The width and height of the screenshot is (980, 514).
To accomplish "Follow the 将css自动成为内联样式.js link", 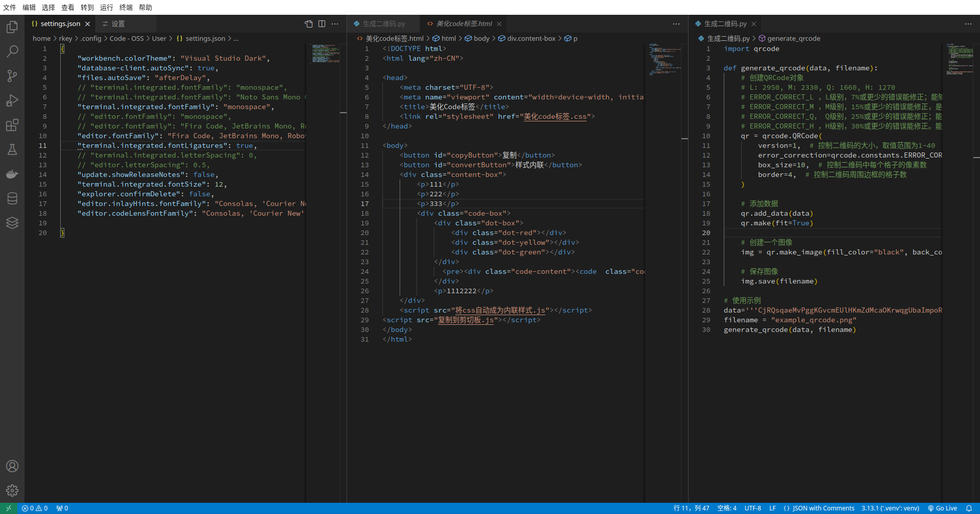I will tap(500, 311).
